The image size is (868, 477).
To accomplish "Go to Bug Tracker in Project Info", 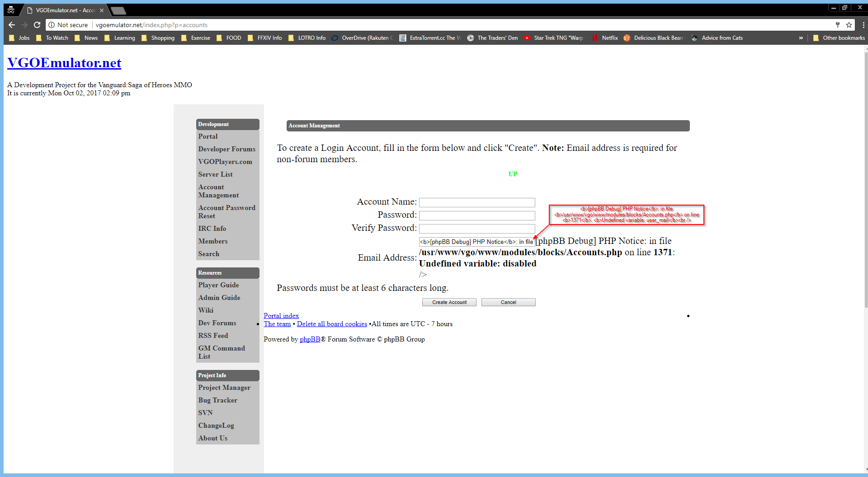I will [217, 400].
